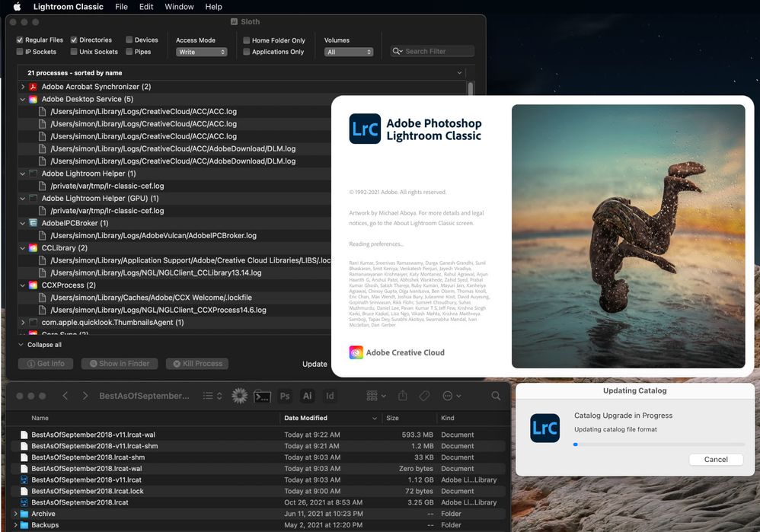Screen dimensions: 760x532
Task: Click the terminal icon in the Finder toolbar
Action: (x=262, y=397)
